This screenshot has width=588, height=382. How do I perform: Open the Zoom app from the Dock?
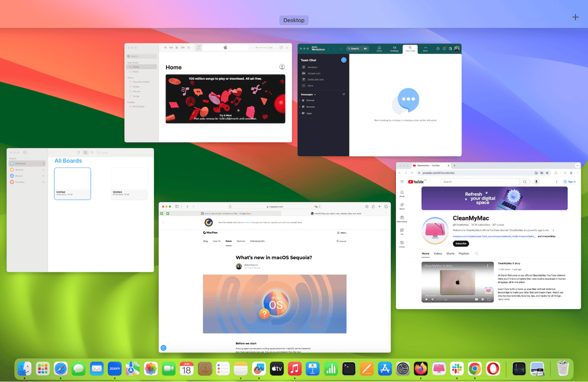(115, 368)
